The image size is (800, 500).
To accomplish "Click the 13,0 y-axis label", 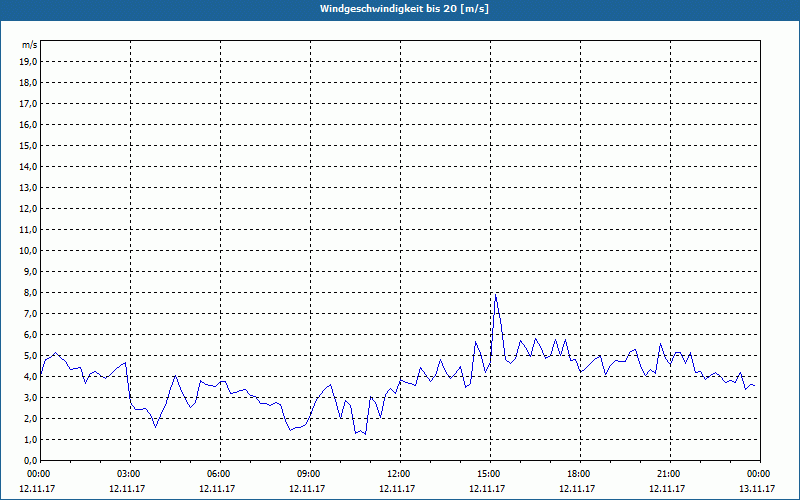I will [28, 188].
